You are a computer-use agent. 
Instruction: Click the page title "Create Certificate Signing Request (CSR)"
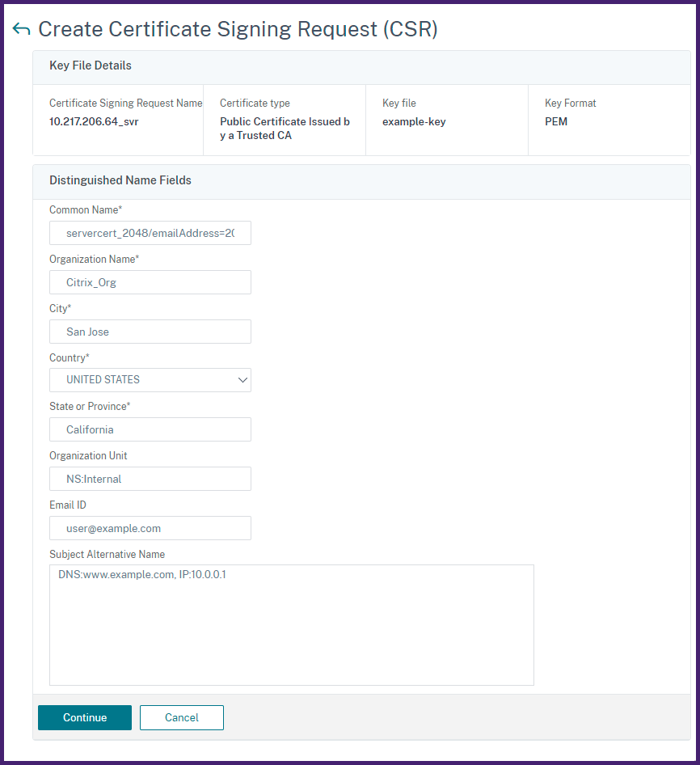238,29
